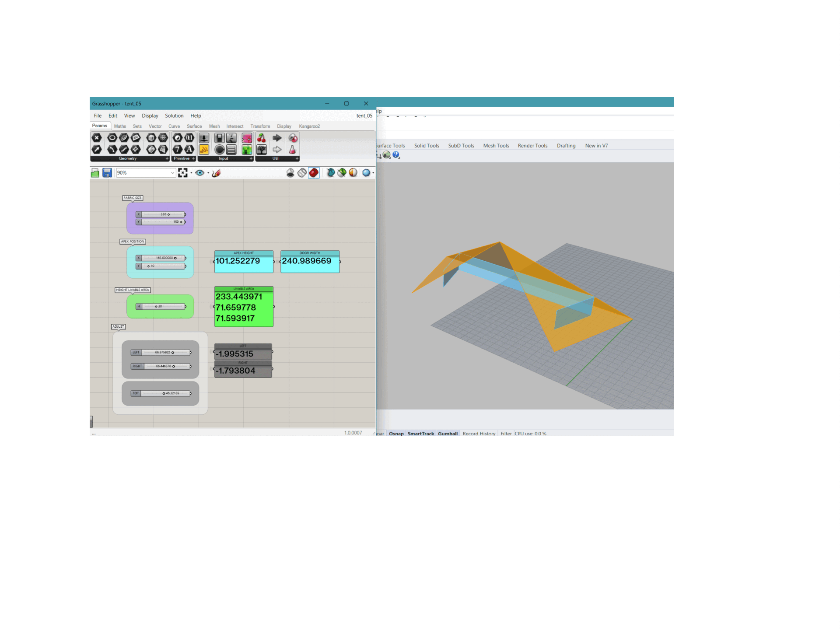
Task: Open the 90% zoom level combo box
Action: tap(146, 173)
